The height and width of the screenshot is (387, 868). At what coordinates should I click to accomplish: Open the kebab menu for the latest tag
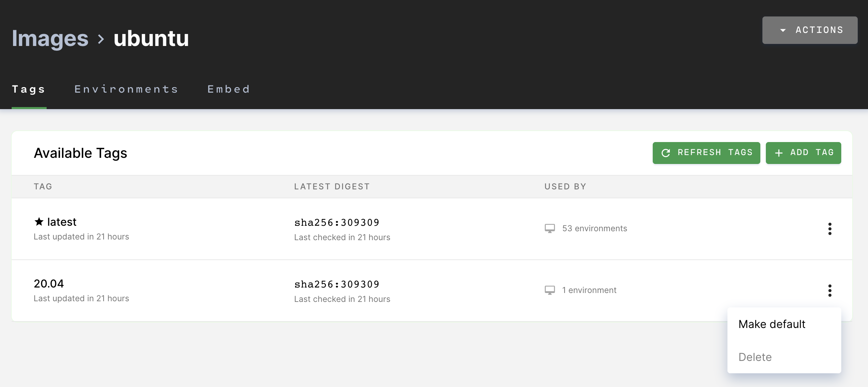pyautogui.click(x=830, y=229)
